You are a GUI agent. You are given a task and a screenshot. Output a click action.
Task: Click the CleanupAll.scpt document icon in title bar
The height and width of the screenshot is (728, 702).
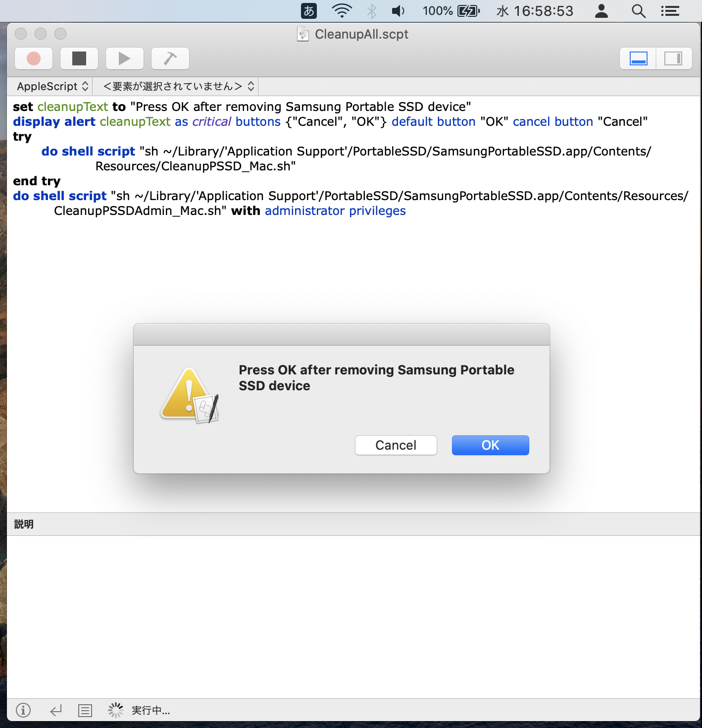(x=303, y=34)
